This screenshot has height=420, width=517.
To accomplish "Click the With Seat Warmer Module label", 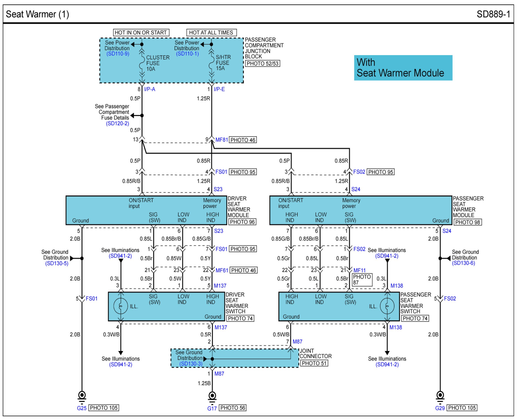I will point(403,68).
